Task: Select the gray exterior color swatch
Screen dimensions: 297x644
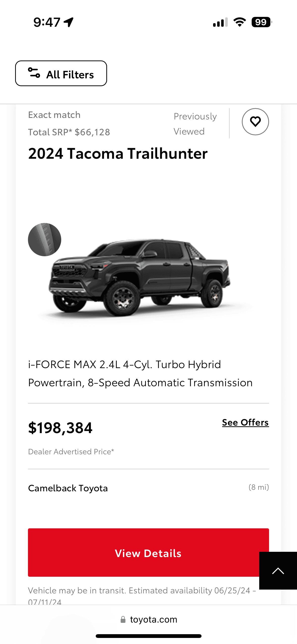Action: 45,240
